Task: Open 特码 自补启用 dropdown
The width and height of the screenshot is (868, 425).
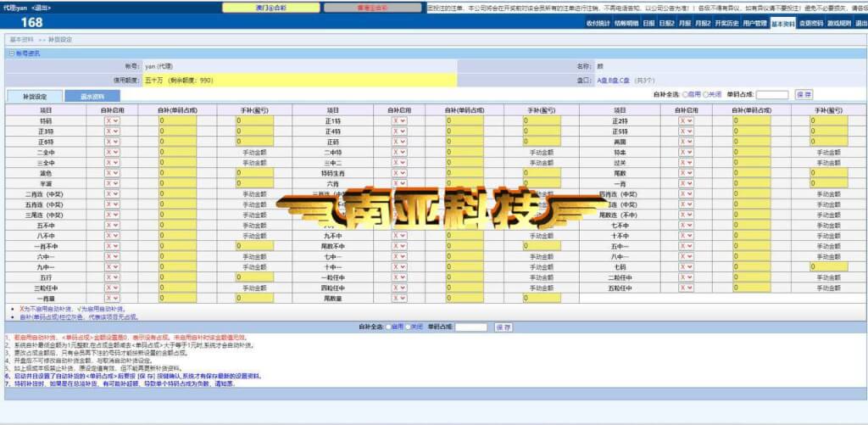Action: click(112, 120)
